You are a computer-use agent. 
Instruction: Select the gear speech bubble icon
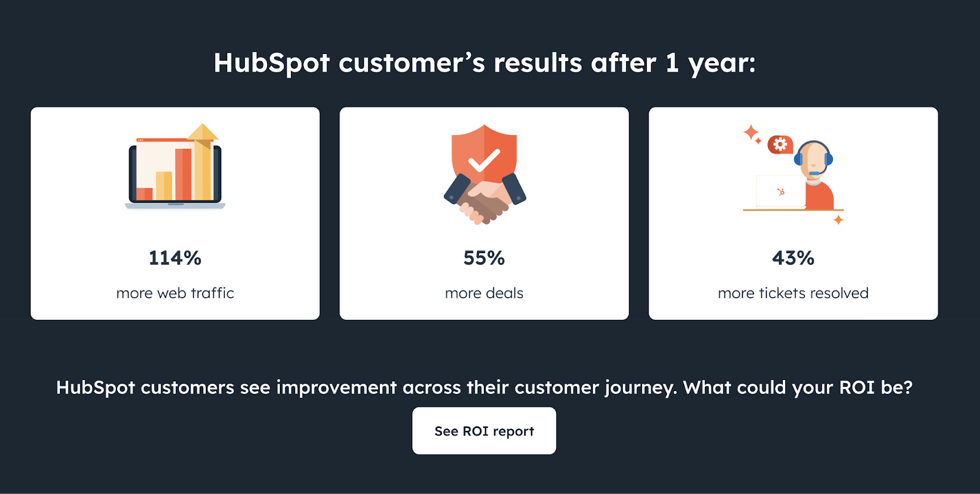[x=779, y=145]
